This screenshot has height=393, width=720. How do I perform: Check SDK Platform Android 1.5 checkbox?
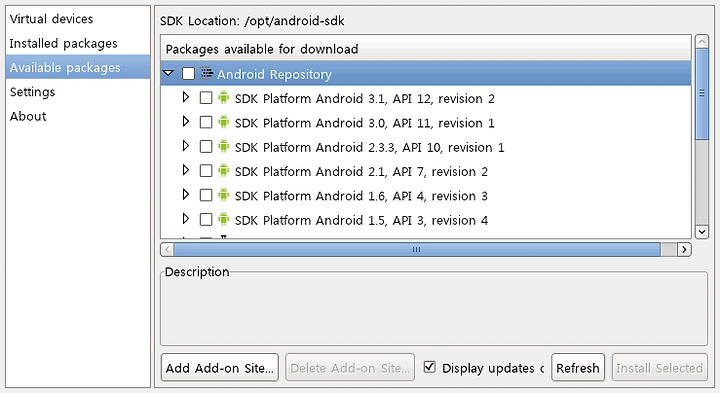pos(206,219)
